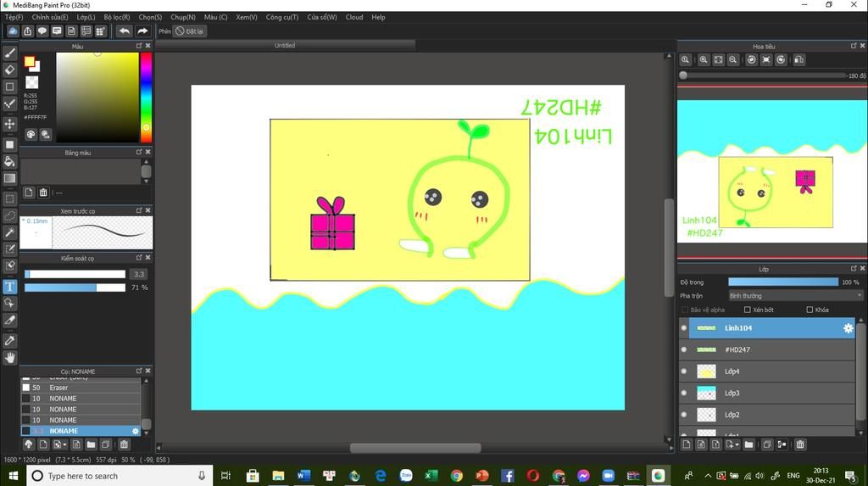This screenshot has height=486, width=868.
Task: Select the Move tool
Action: click(x=9, y=124)
